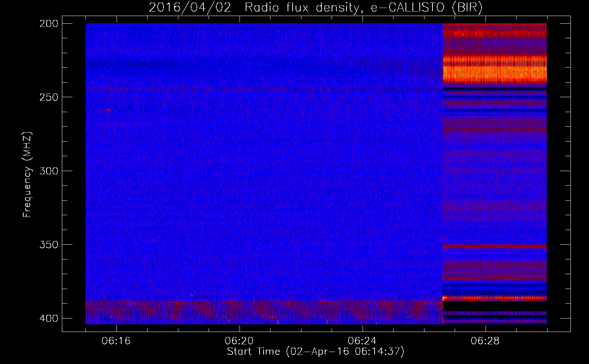Click the 200 frequency tick label
The width and height of the screenshot is (589, 364).
49,23
